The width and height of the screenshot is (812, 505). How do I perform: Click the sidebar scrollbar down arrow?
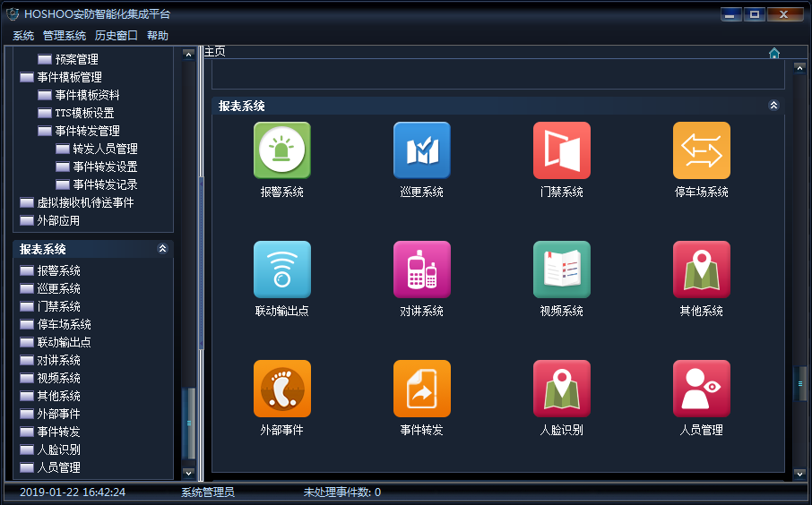[188, 473]
